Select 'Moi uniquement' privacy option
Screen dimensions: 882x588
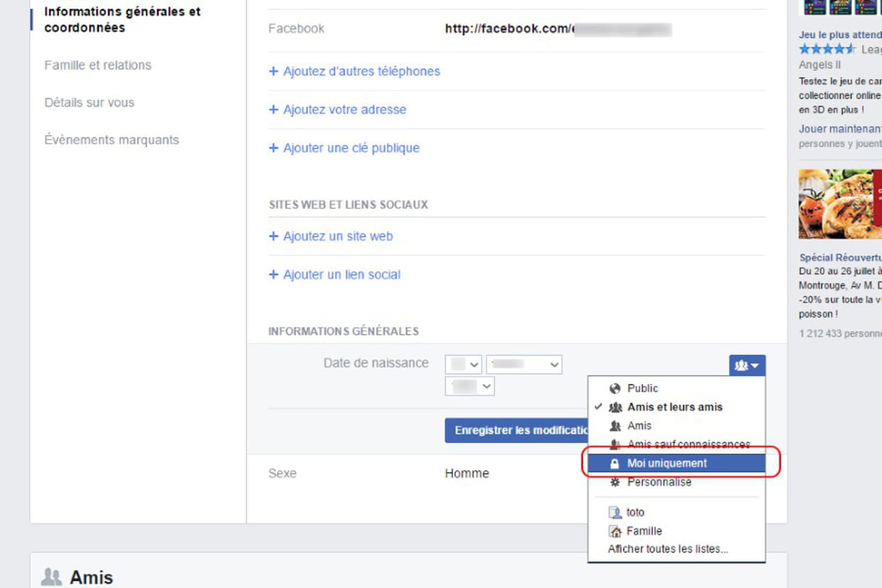pyautogui.click(x=667, y=463)
